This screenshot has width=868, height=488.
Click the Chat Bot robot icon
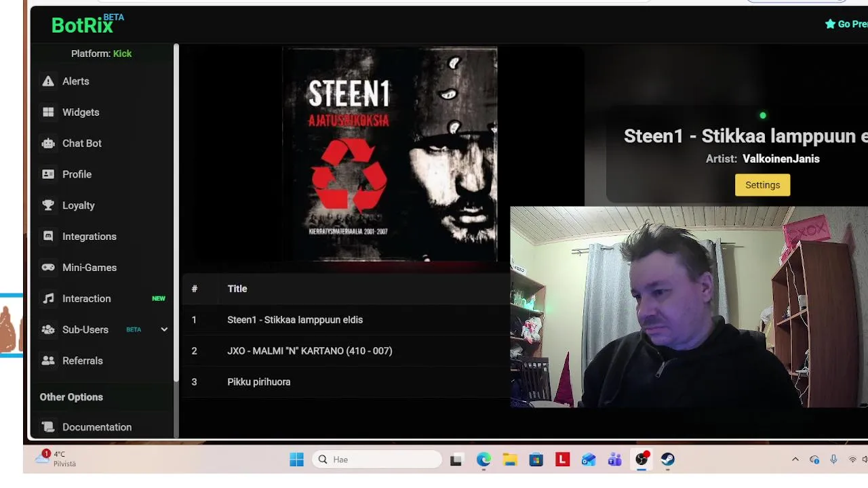tap(48, 144)
